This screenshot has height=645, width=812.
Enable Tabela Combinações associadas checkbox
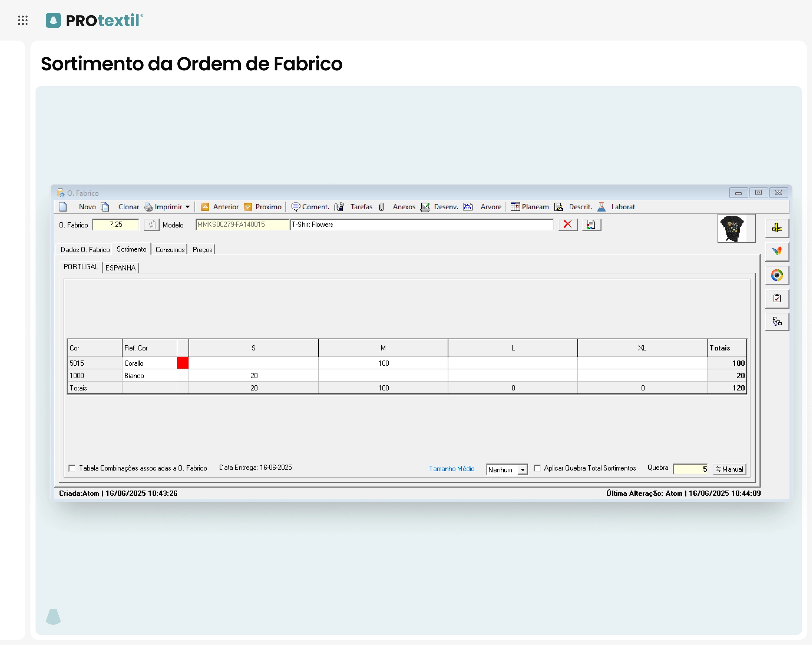(72, 468)
